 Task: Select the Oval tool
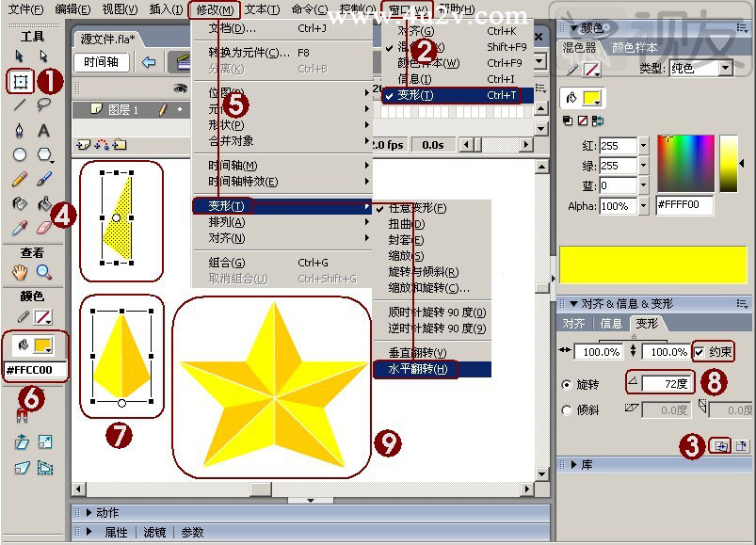coord(19,154)
